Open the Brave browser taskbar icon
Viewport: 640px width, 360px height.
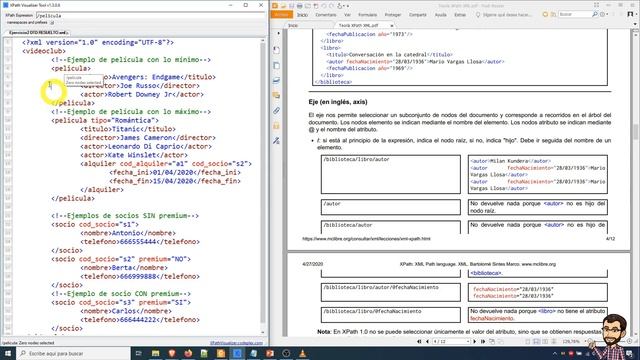pyautogui.click(x=172, y=353)
